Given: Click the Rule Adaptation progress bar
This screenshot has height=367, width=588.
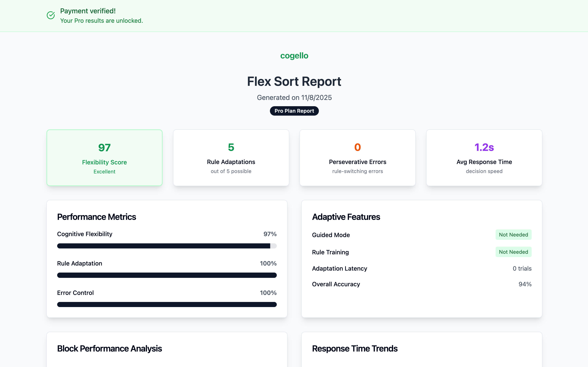Looking at the screenshot, I should pyautogui.click(x=167, y=275).
